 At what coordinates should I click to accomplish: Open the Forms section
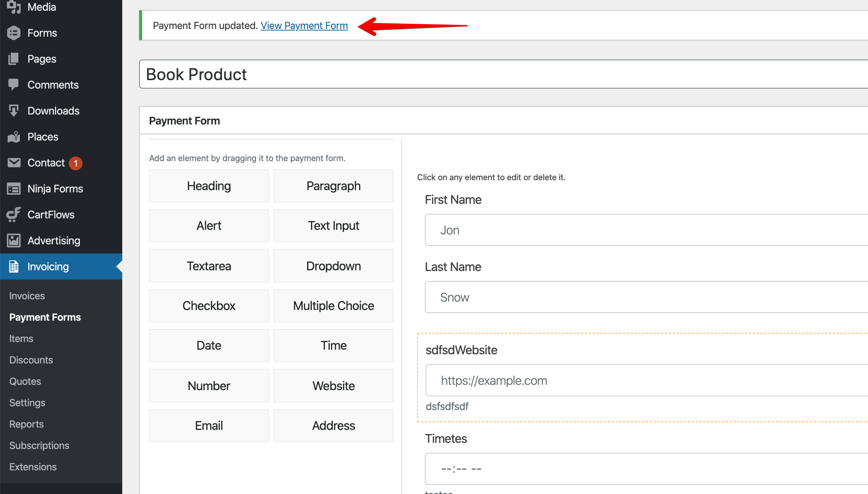(x=41, y=33)
